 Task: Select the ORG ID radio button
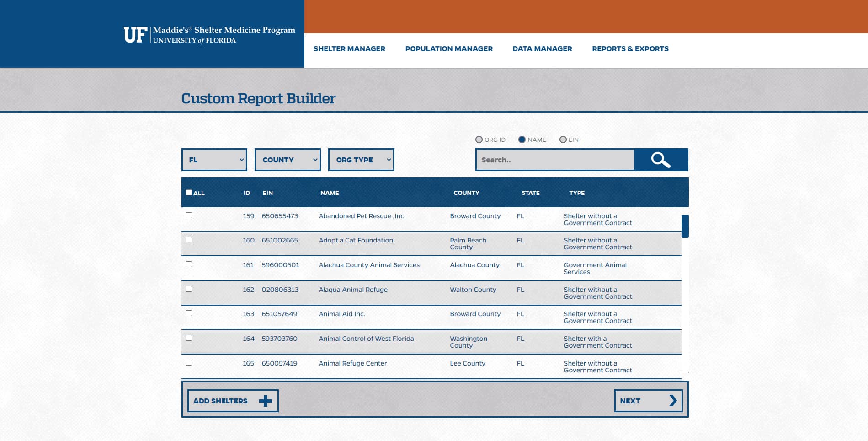[479, 140]
